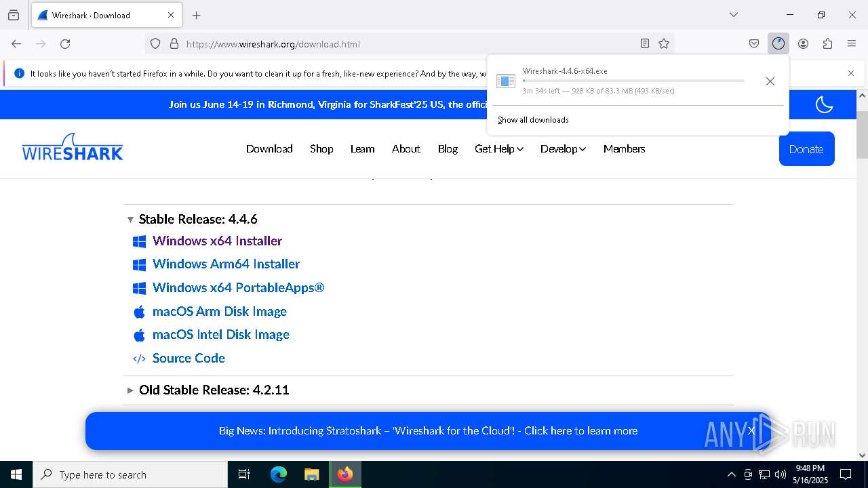868x488 pixels.
Task: Save page to Pocket
Action: [x=754, y=43]
